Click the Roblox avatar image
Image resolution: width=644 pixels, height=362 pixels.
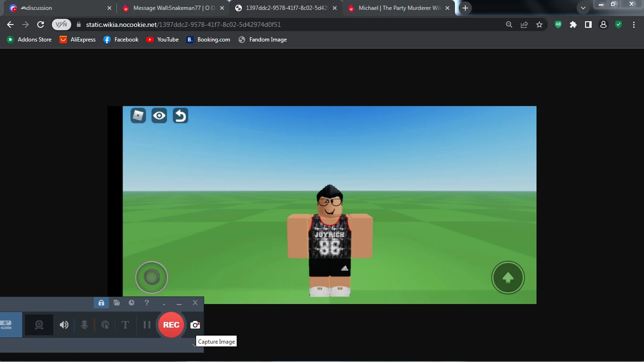click(330, 241)
